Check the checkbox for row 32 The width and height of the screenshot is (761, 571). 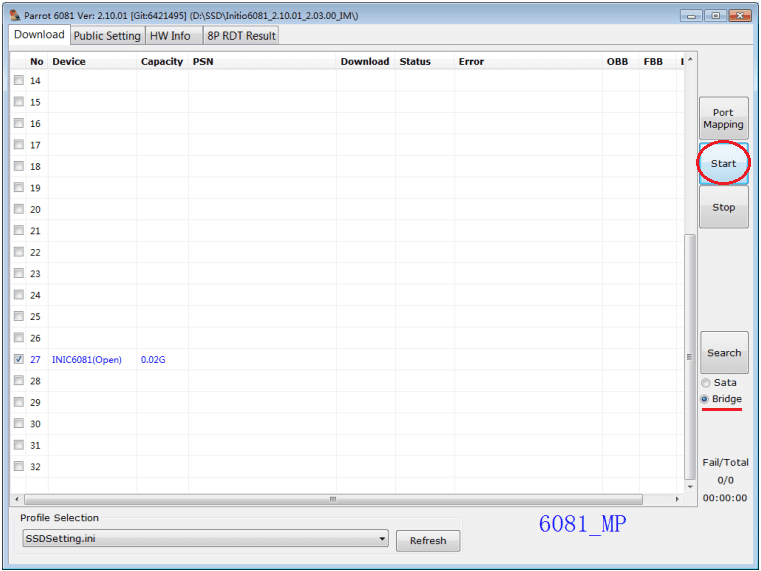tap(18, 466)
